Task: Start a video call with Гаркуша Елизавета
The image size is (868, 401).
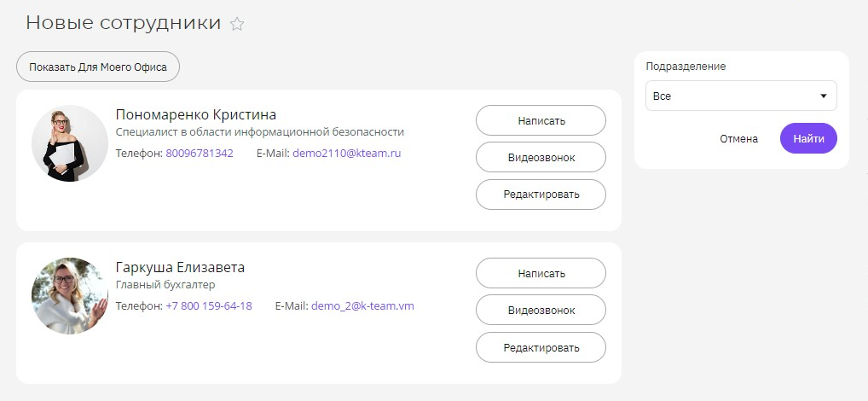Action: 541,311
